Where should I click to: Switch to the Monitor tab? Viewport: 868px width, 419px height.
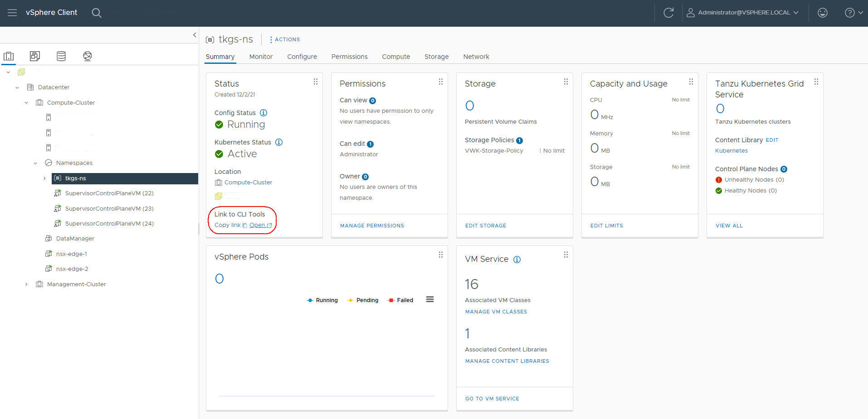pos(261,57)
